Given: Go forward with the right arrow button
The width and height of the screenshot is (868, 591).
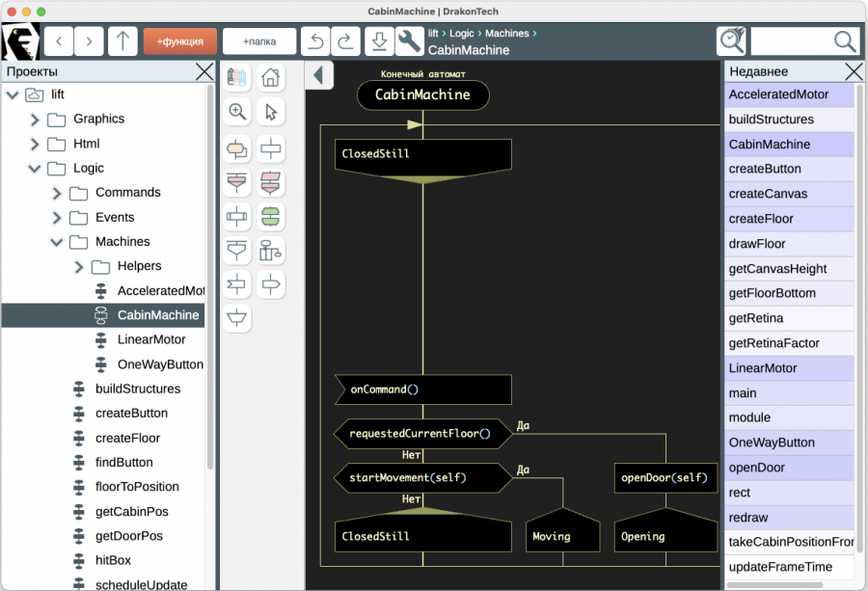Looking at the screenshot, I should (89, 41).
